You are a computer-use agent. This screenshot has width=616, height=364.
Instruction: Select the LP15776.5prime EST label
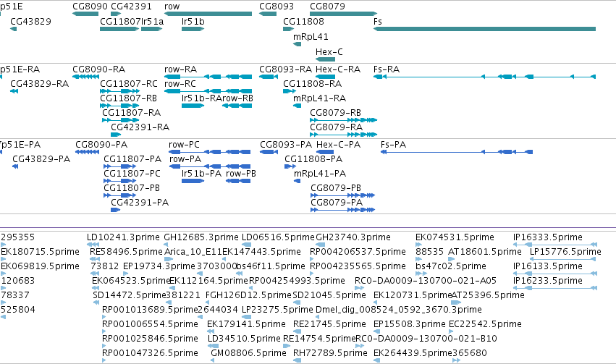coord(565,252)
